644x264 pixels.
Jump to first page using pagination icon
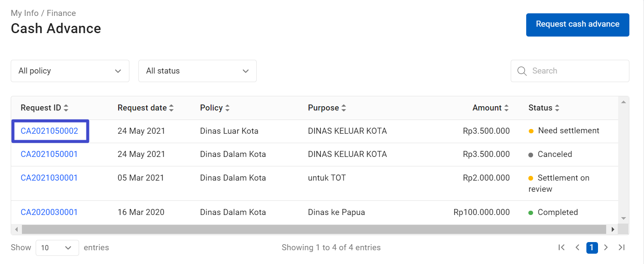click(561, 247)
